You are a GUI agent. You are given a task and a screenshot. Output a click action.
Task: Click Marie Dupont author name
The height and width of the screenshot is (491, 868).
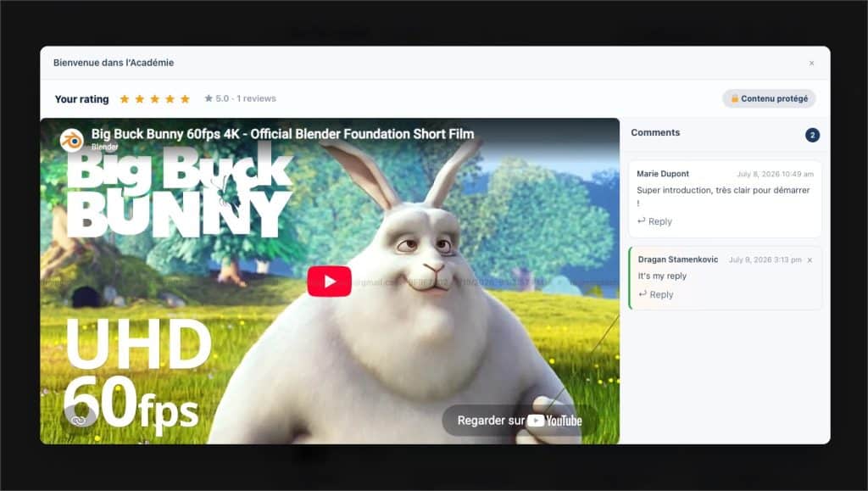point(663,174)
